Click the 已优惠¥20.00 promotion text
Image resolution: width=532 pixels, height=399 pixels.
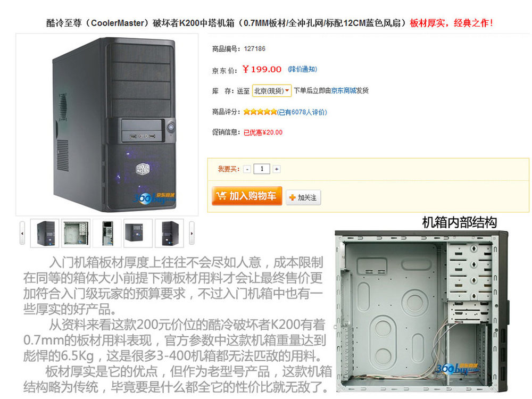click(263, 132)
